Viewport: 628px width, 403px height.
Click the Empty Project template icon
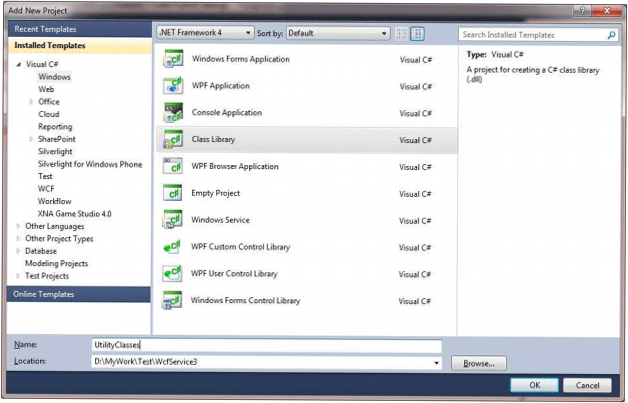173,193
